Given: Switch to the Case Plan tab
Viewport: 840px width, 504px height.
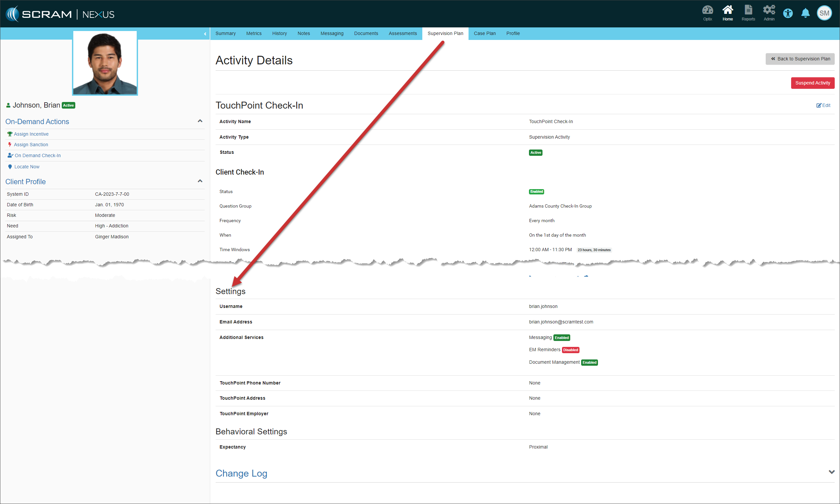Looking at the screenshot, I should point(484,33).
